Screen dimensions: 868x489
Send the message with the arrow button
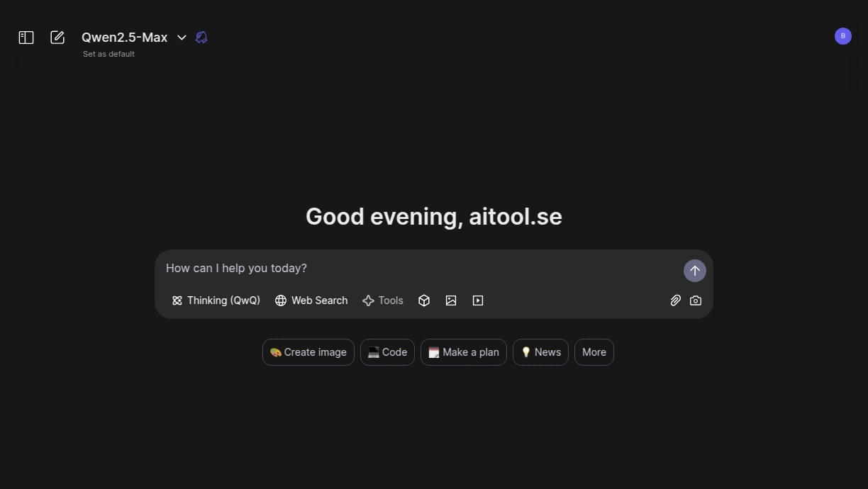pos(695,271)
